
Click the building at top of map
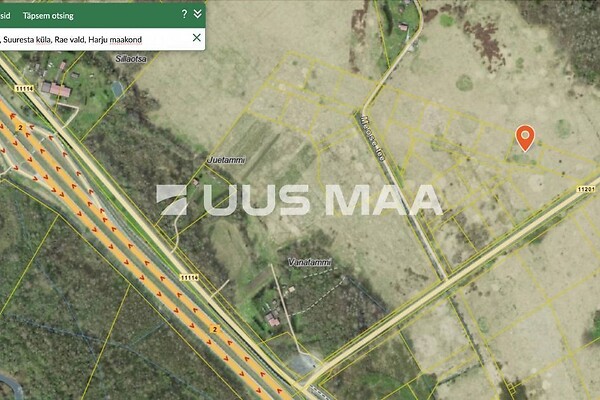403,26
